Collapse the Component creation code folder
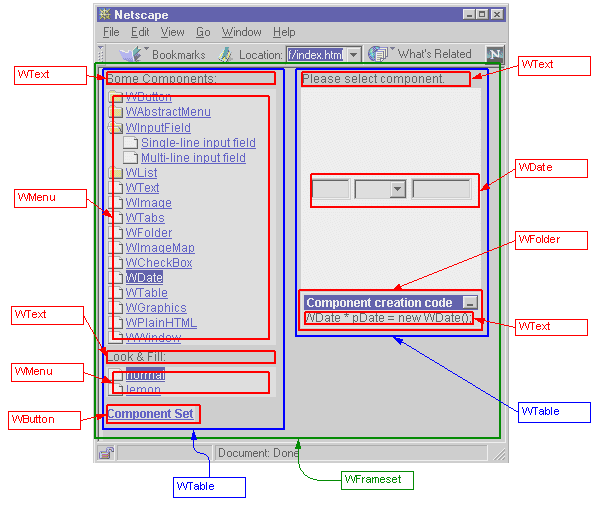The width and height of the screenshot is (596, 505). [470, 302]
